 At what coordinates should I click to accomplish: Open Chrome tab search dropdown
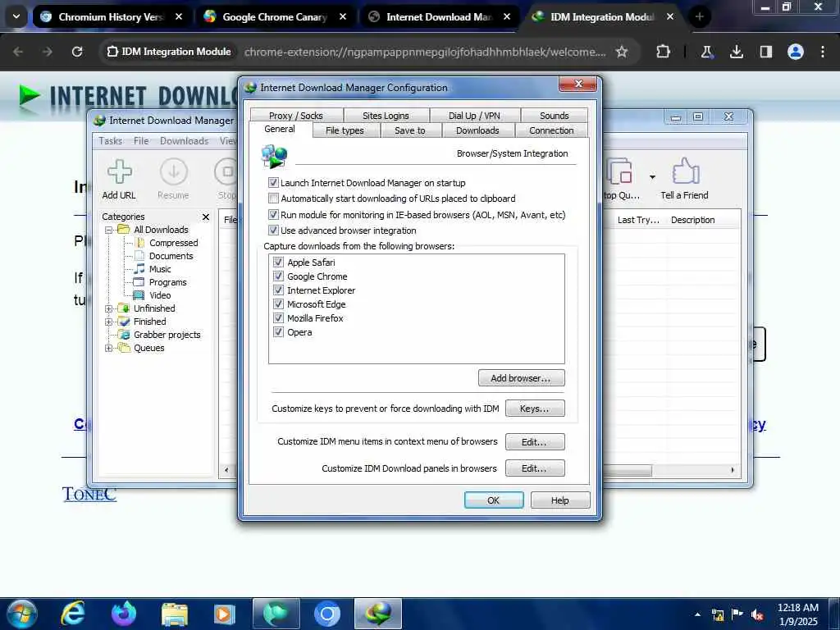16,16
